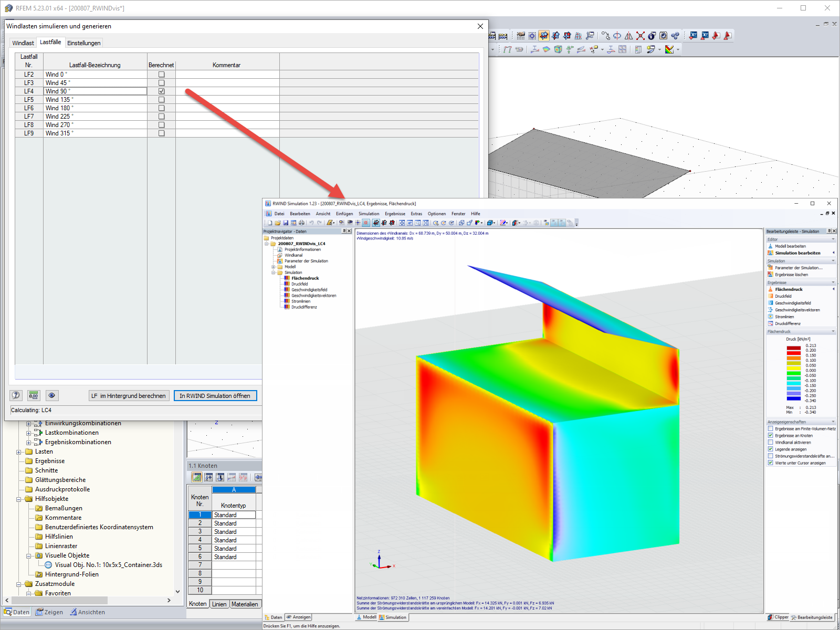The width and height of the screenshot is (840, 630).
Task: Collapse the Hilfsobjekte tree node
Action: [x=19, y=499]
